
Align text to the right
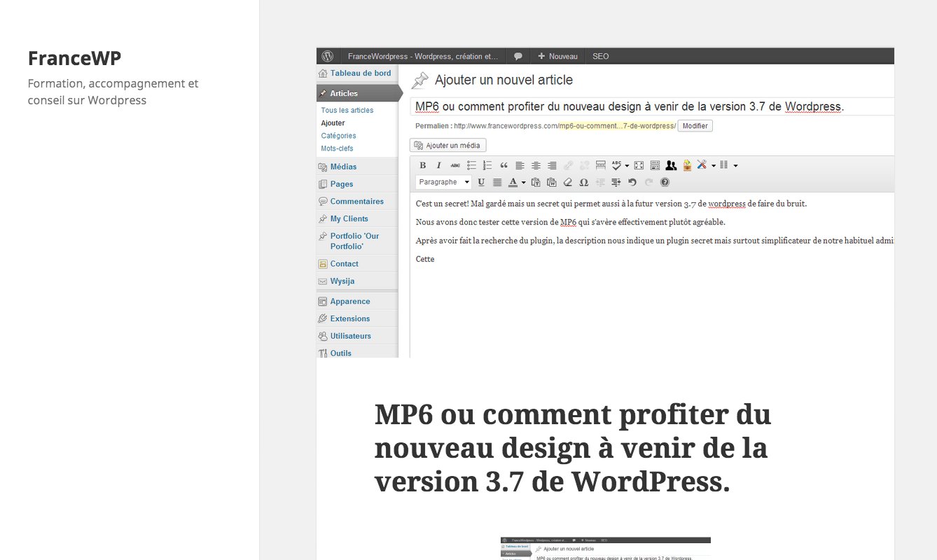552,165
